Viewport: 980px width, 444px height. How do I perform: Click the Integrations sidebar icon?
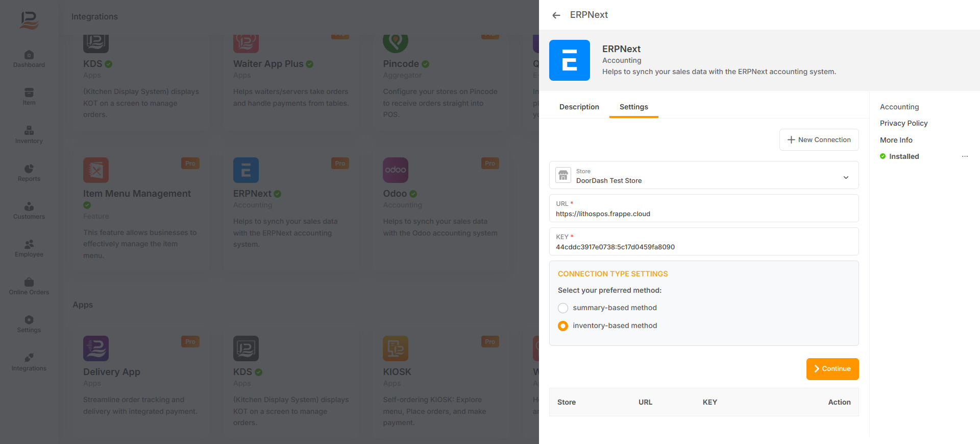click(x=29, y=362)
